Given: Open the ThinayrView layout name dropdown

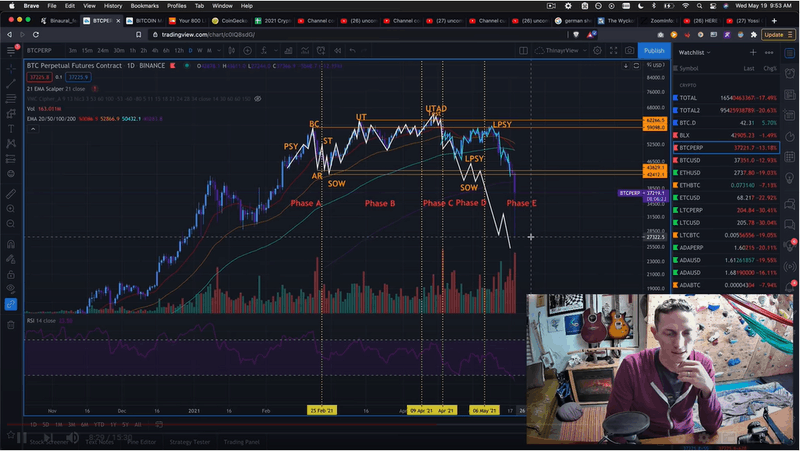Looking at the screenshot, I should [561, 51].
